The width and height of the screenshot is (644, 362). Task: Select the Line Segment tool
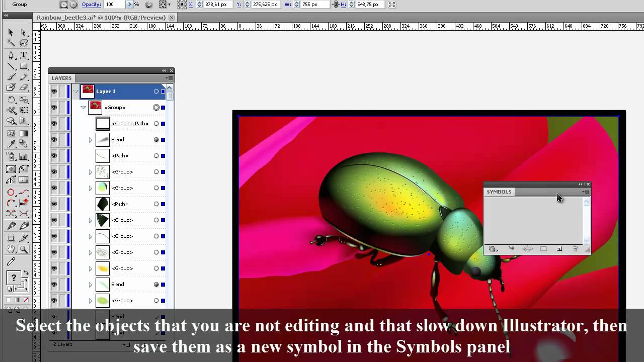click(x=11, y=66)
